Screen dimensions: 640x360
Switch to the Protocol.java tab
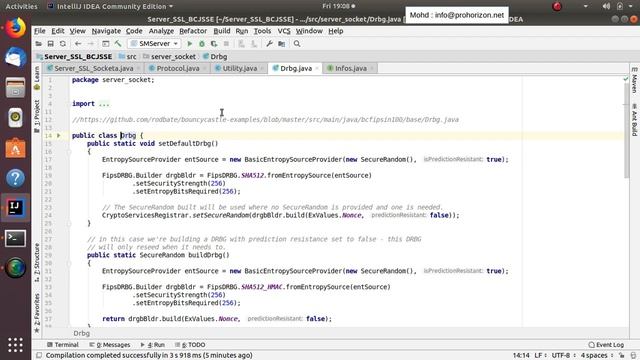[x=178, y=68]
